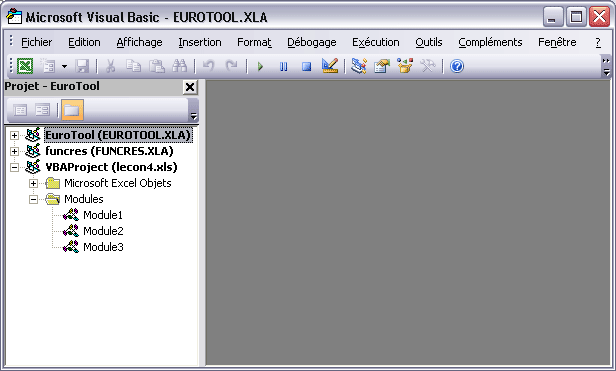
Task: Open the Débogage menu
Action: tap(312, 42)
